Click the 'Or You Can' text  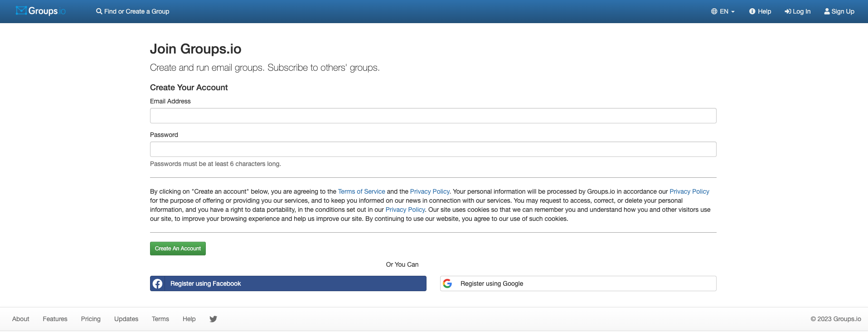point(402,264)
